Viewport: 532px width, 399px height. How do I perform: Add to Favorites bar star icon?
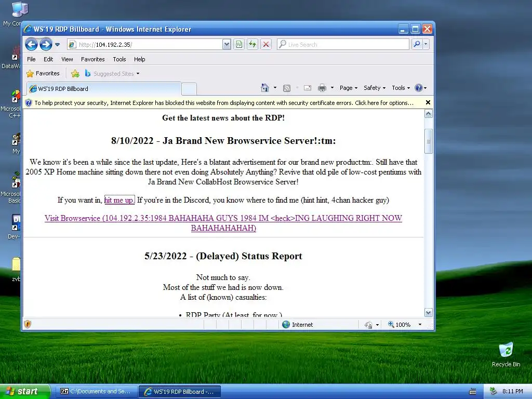coord(75,73)
